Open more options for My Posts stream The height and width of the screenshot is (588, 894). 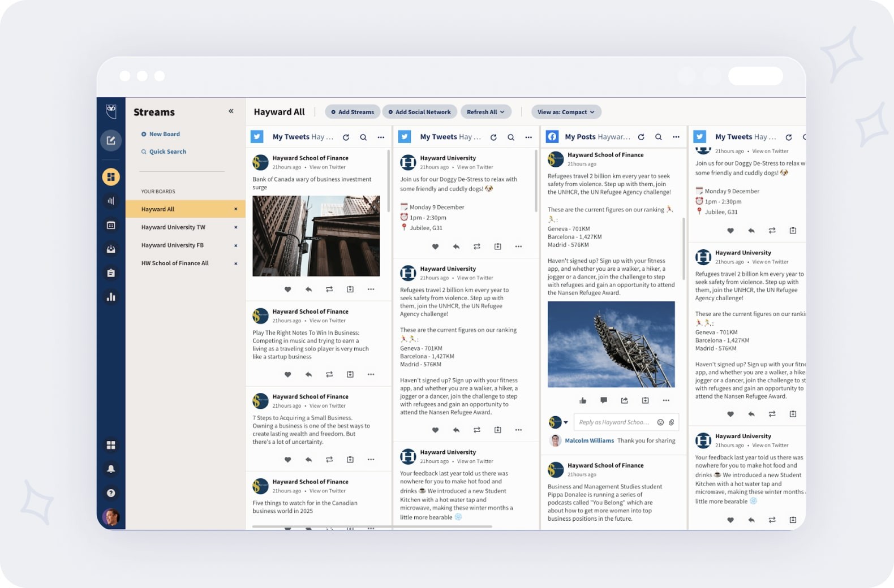[676, 137]
